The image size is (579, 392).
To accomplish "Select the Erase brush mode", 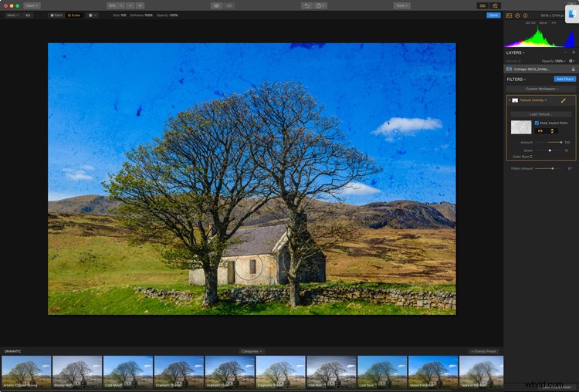I will pyautogui.click(x=74, y=15).
